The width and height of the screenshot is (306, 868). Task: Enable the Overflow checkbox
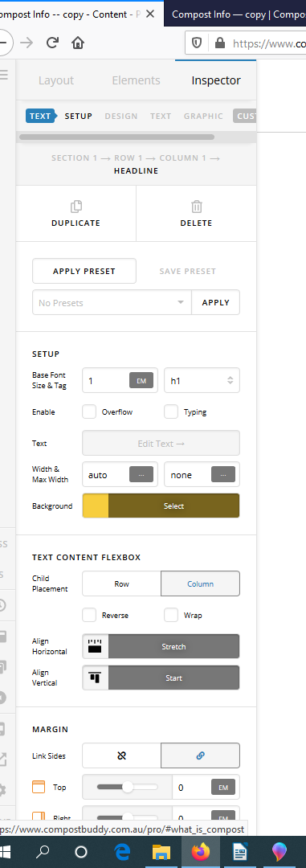coord(89,411)
